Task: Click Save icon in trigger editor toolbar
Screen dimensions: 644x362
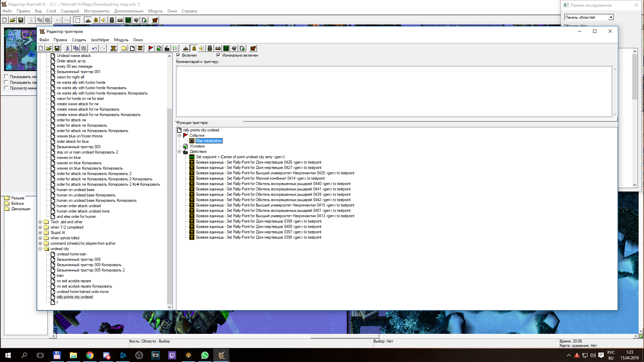Action: click(x=57, y=48)
